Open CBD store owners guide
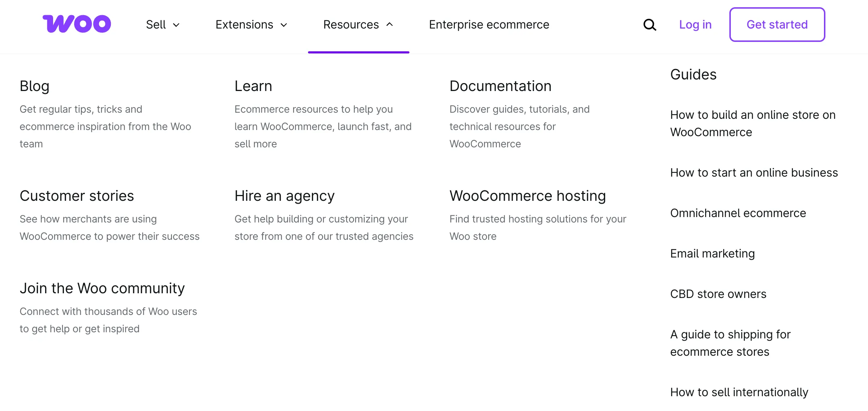The height and width of the screenshot is (411, 868). (718, 294)
